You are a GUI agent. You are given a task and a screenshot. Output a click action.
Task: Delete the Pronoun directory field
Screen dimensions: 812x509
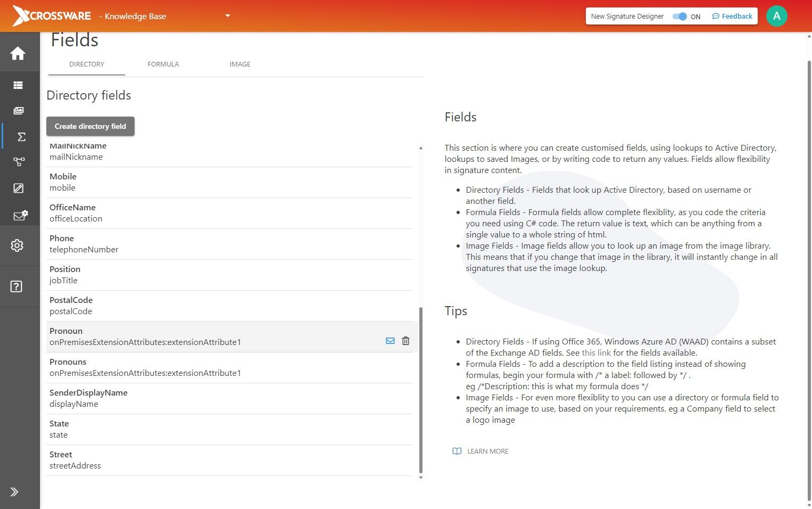(405, 341)
